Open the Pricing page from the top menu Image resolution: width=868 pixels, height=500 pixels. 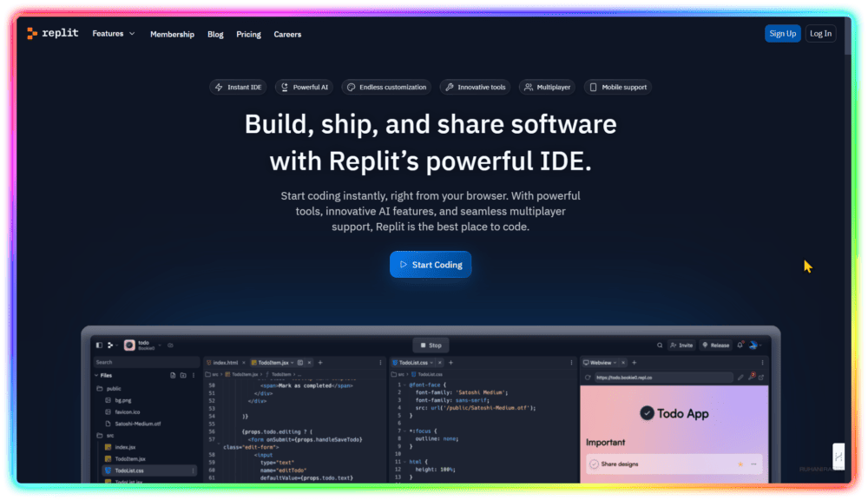248,34
